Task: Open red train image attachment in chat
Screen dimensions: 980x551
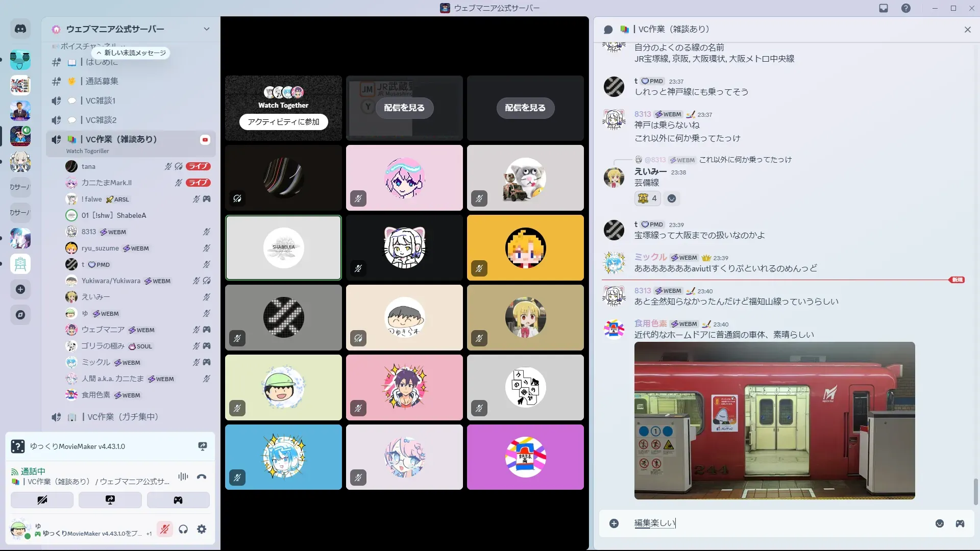Action: [774, 420]
